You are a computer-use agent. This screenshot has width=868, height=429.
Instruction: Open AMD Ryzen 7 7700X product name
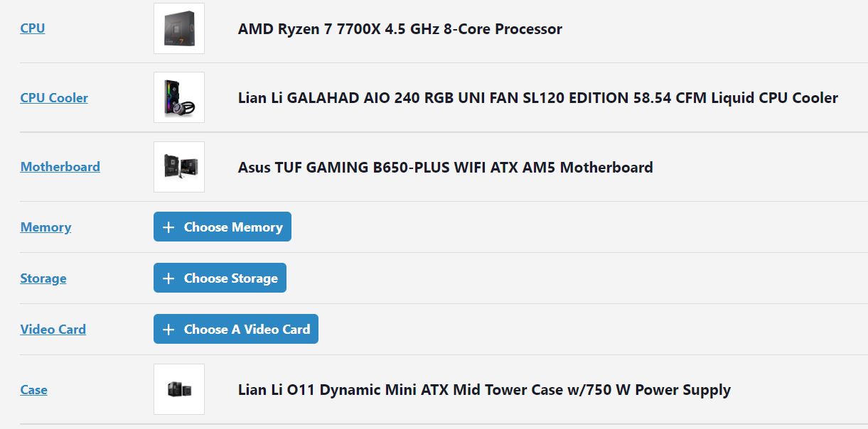pos(400,29)
